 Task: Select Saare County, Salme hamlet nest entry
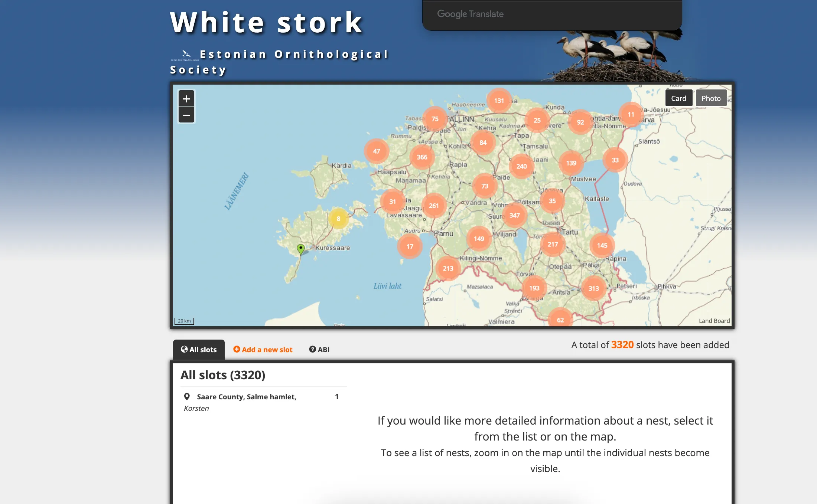(247, 397)
